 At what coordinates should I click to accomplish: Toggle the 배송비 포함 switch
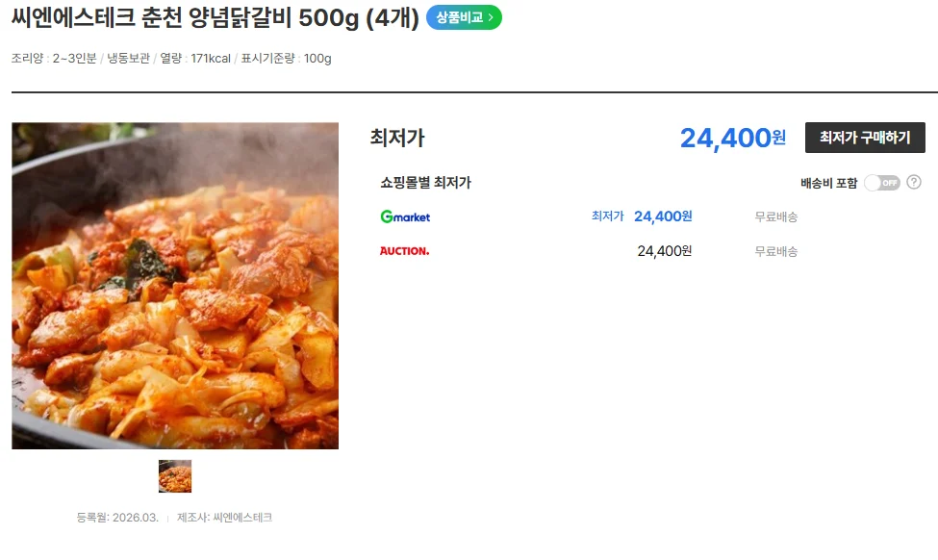pos(881,183)
